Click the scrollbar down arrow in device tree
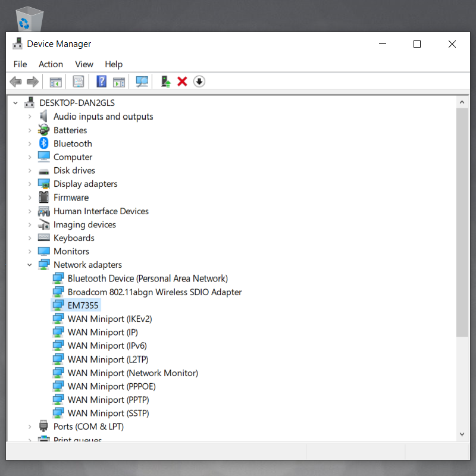 [x=462, y=435]
